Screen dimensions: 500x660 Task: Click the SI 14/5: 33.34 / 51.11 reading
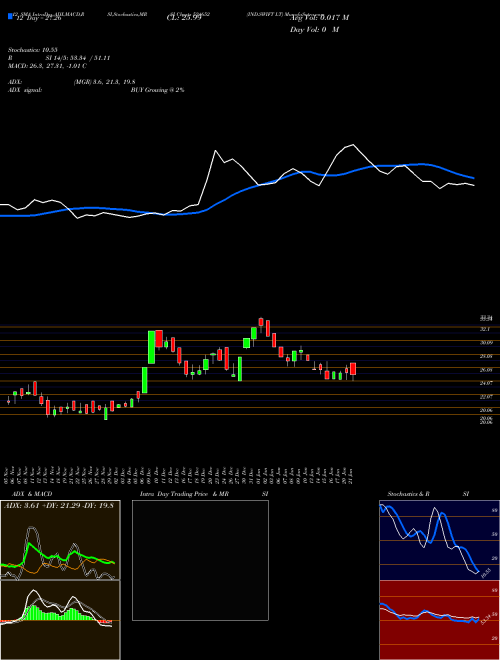tap(78, 58)
